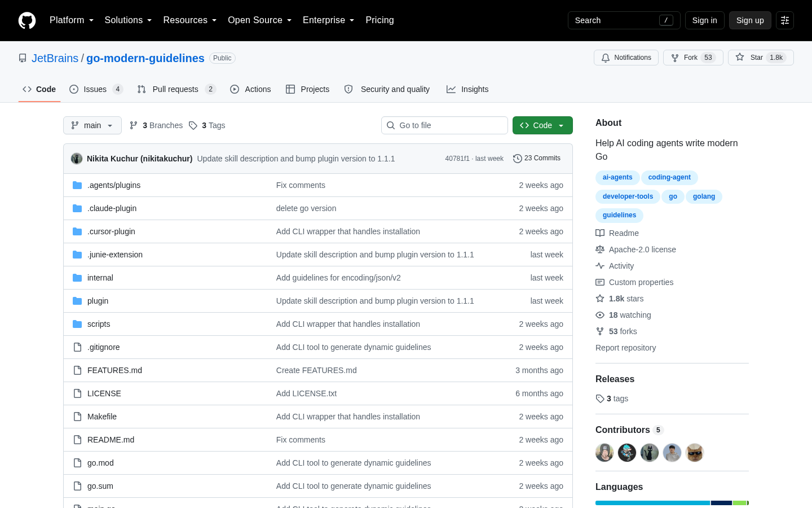Click commit message 'Add guidelines for encoding/json/v2'
The width and height of the screenshot is (812, 508).
tap(338, 278)
